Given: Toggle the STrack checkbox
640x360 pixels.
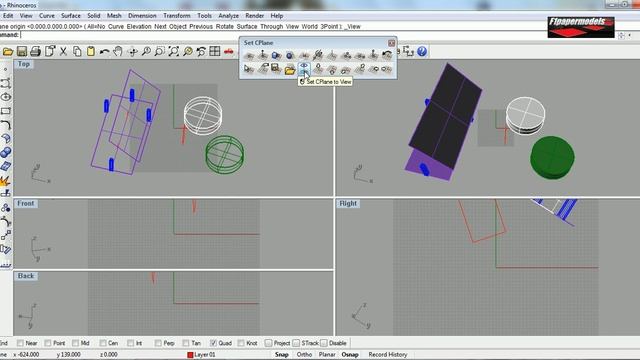Looking at the screenshot, I should (296, 343).
